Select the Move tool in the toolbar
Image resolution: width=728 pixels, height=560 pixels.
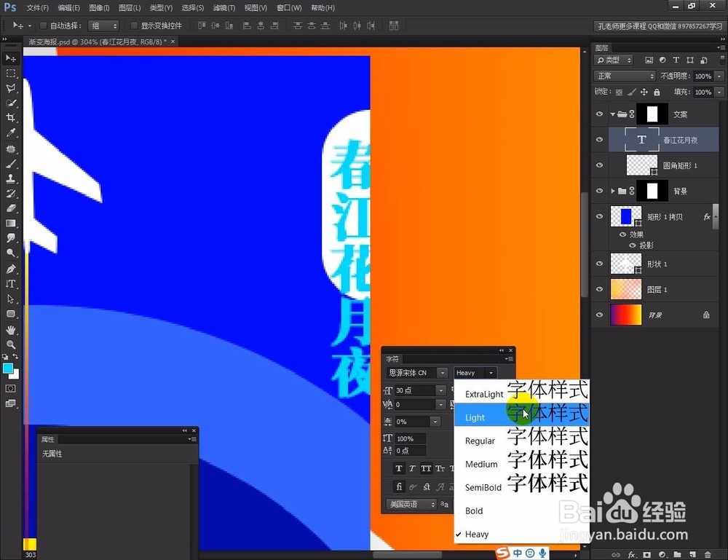(x=10, y=58)
